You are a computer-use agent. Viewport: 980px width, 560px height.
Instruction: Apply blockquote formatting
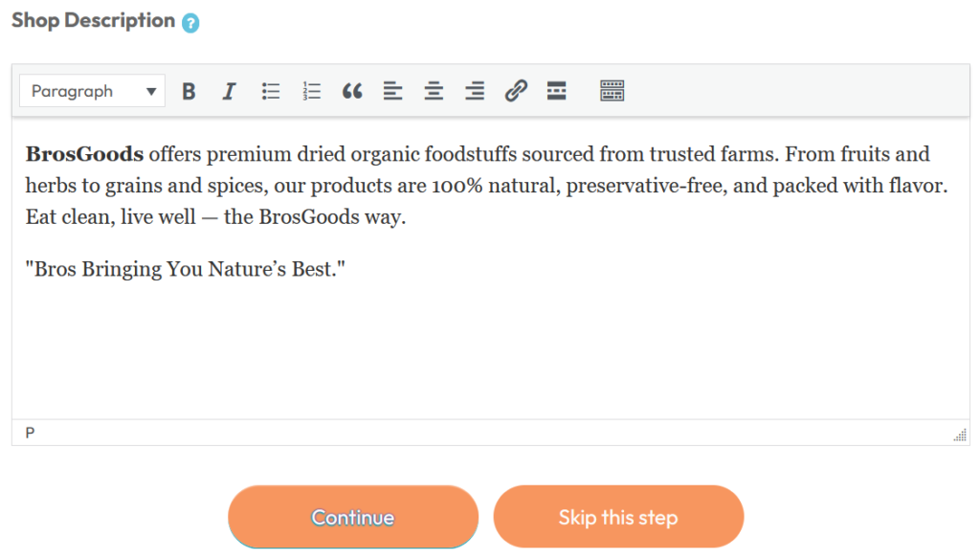pyautogui.click(x=352, y=92)
